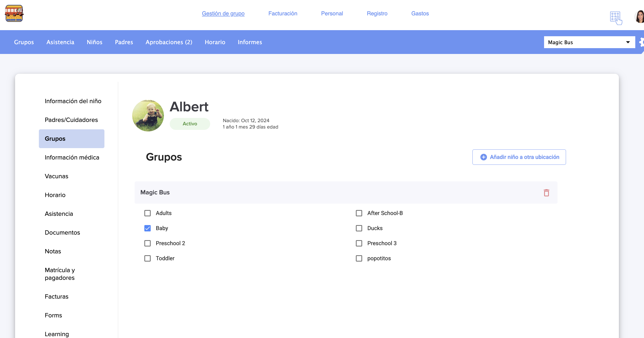Open the keypad check-in icon
This screenshot has height=338, width=644.
tap(616, 18)
